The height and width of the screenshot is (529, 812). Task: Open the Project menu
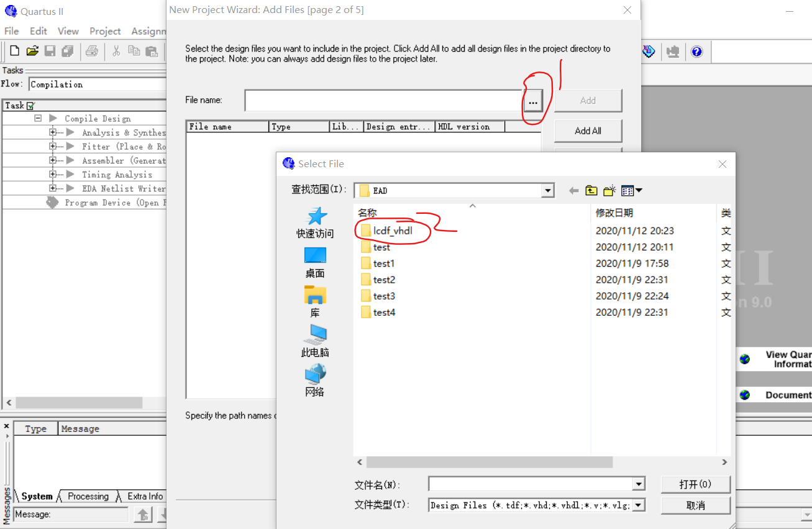(x=105, y=30)
